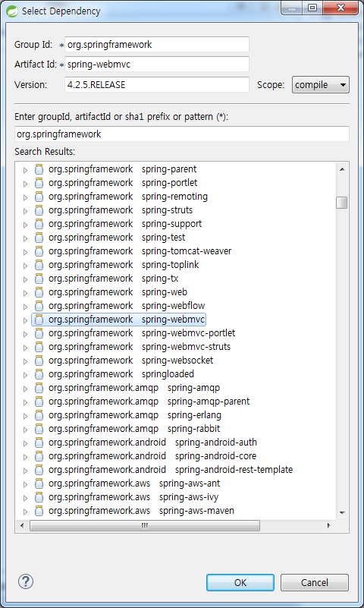Click the horizontal scroll left arrow

tap(22, 525)
